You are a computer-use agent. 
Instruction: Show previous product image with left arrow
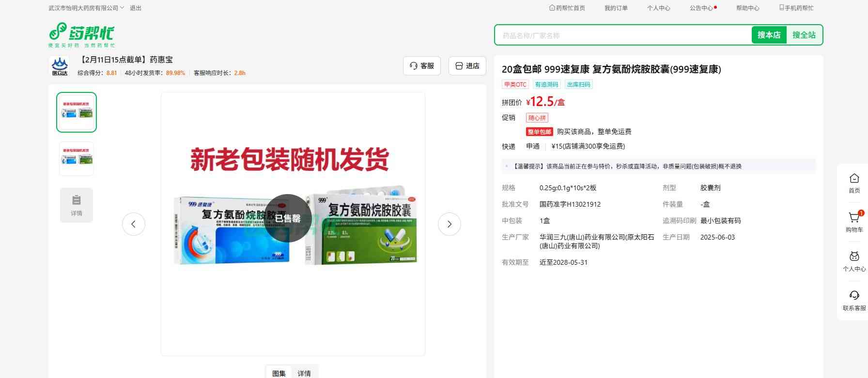click(x=134, y=224)
